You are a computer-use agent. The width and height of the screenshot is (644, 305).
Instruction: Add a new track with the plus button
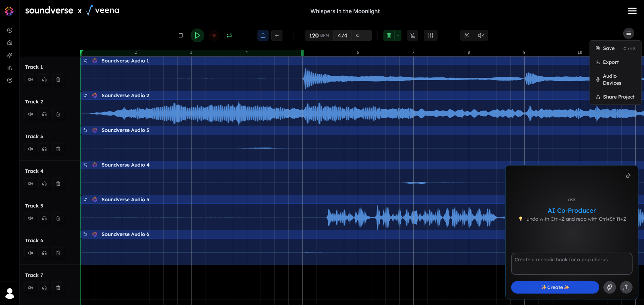click(277, 35)
